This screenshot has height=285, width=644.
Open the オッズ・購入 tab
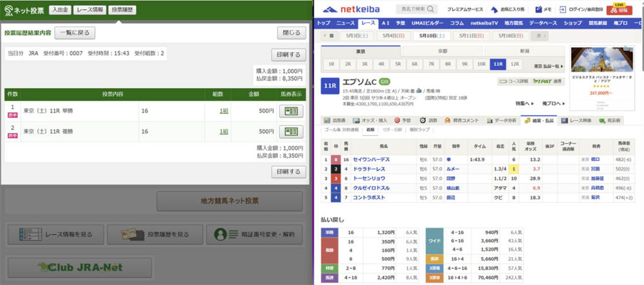click(x=370, y=121)
